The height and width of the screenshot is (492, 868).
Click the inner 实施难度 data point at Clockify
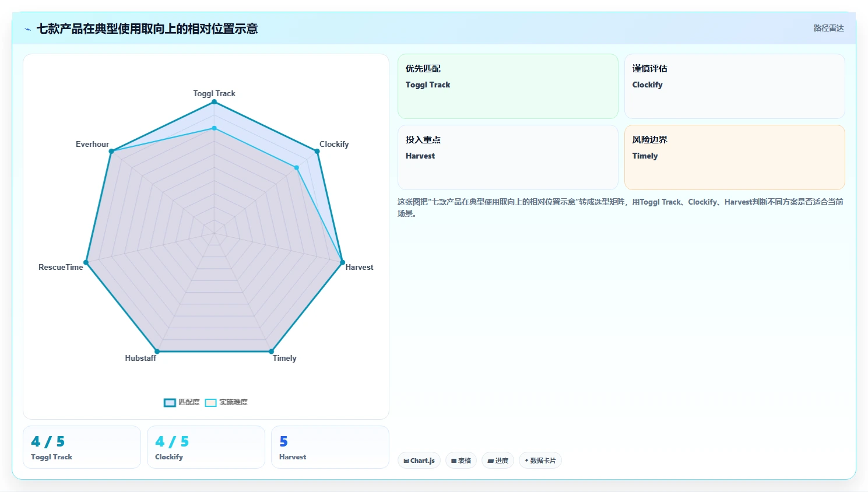pos(297,168)
